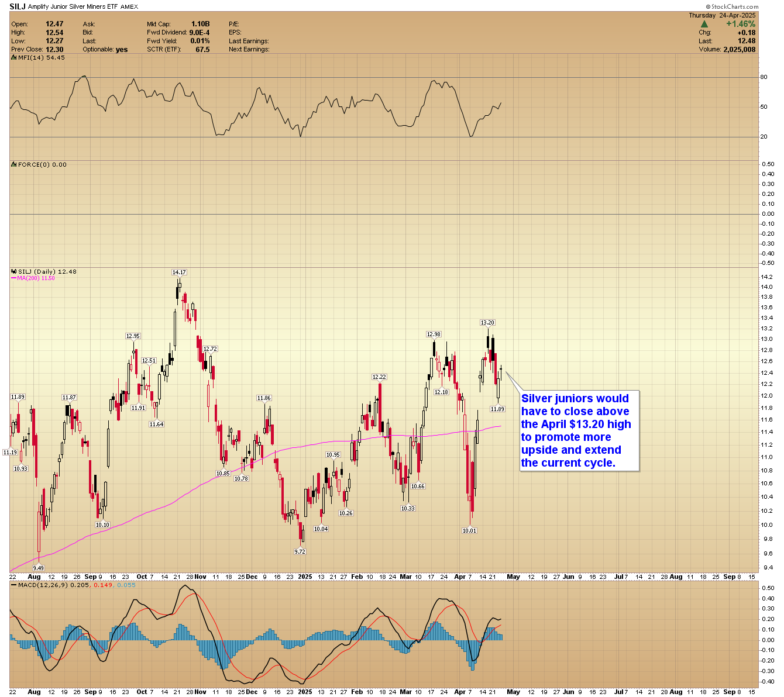784x697 pixels.
Task: Click the 80 level on the MFI axis
Action: point(764,77)
